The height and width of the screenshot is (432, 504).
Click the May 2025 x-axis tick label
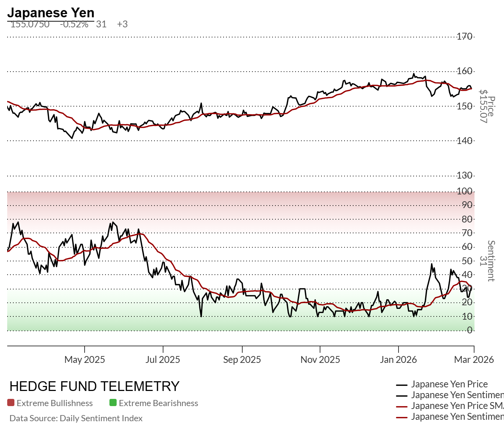(x=85, y=359)
